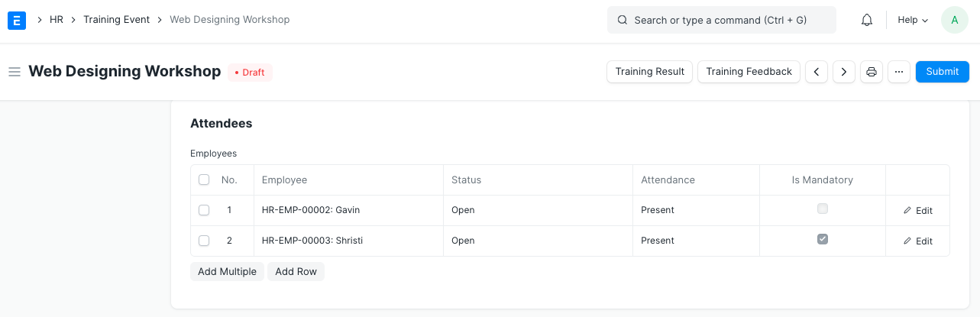Toggle Is Mandatory for Shristi
The image size is (980, 317).
tap(822, 239)
